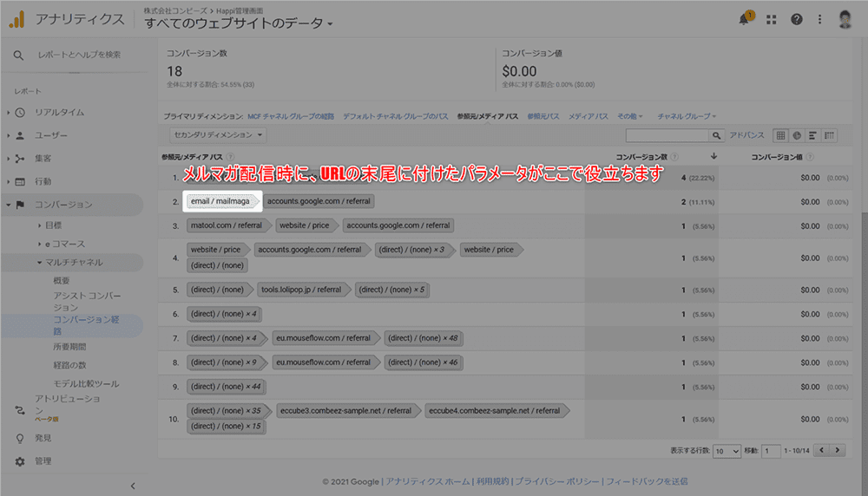868x496 pixels.
Task: Click the sort descending arrow on コンバージョン数
Action: coord(713,156)
